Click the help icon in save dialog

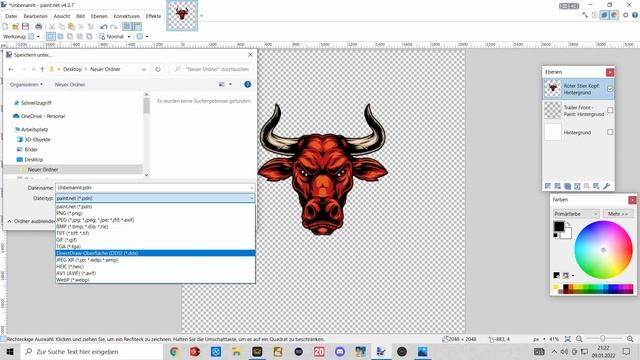pyautogui.click(x=247, y=84)
